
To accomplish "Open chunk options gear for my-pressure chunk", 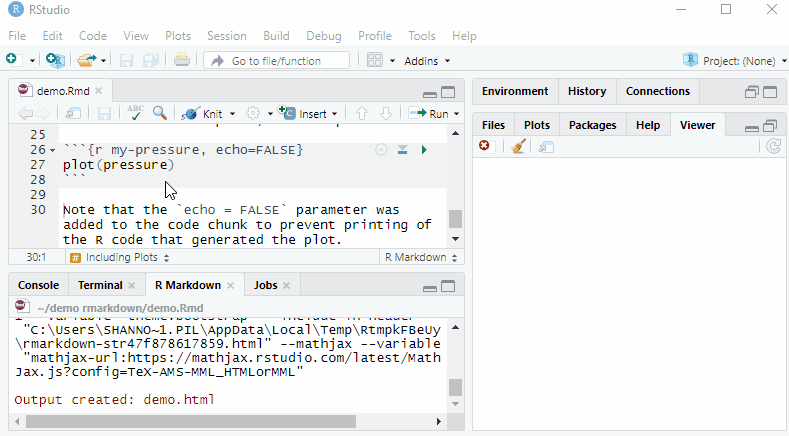I will point(381,150).
